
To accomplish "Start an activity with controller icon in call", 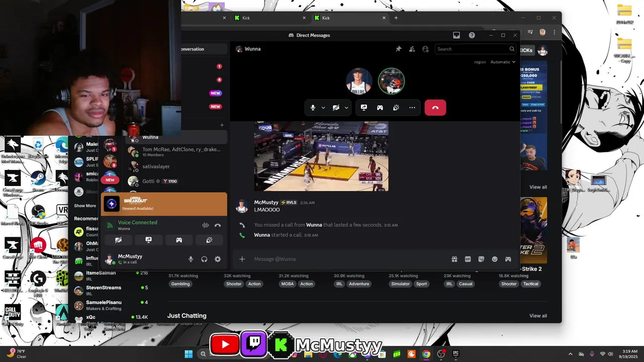I will (x=380, y=108).
